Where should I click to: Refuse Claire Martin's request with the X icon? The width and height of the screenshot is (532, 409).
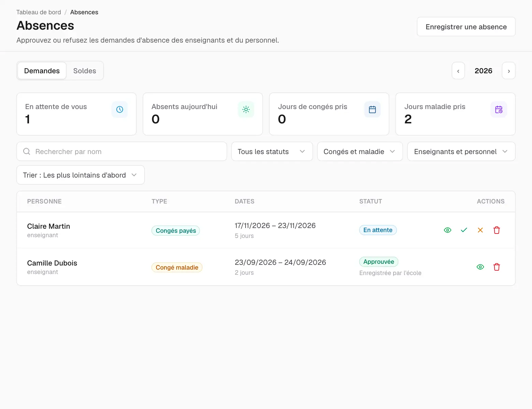(x=480, y=230)
